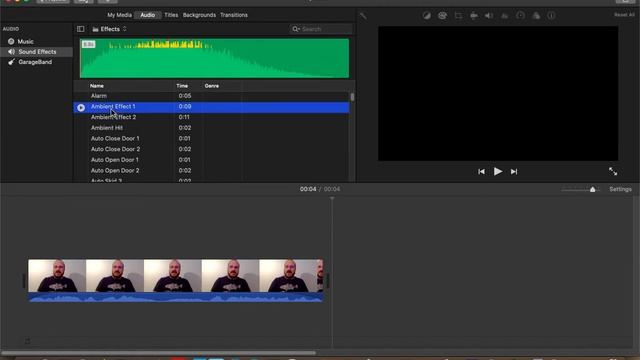Image resolution: width=640 pixels, height=360 pixels.
Task: Select the Ambient Effect 2 row
Action: (x=211, y=117)
